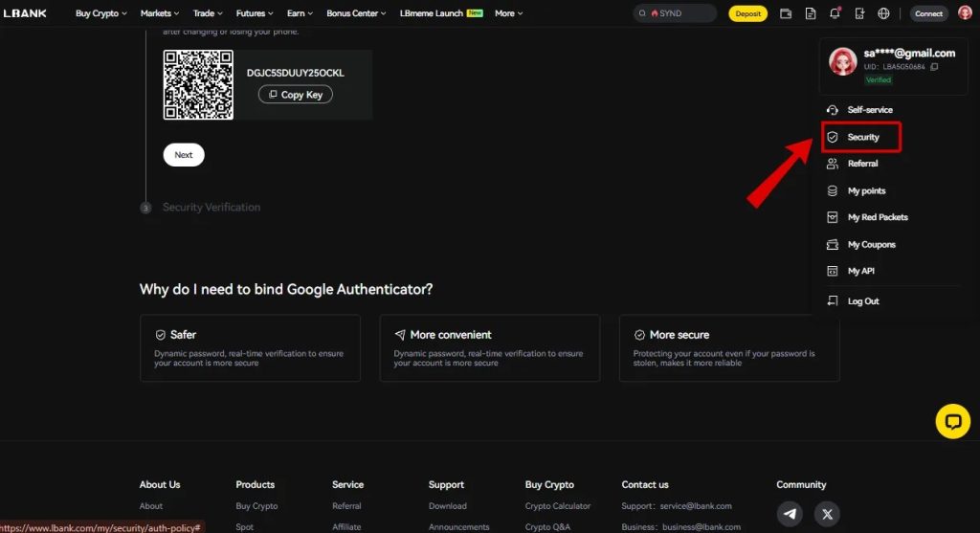Viewport: 980px width, 533px height.
Task: Open the About footer link
Action: (150, 506)
